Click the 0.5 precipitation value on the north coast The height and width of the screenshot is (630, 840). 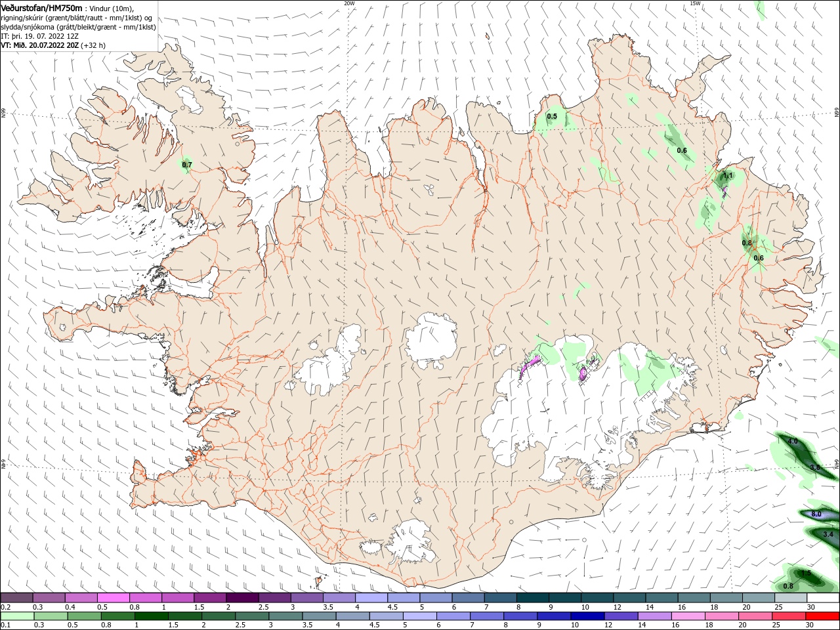[x=552, y=116]
